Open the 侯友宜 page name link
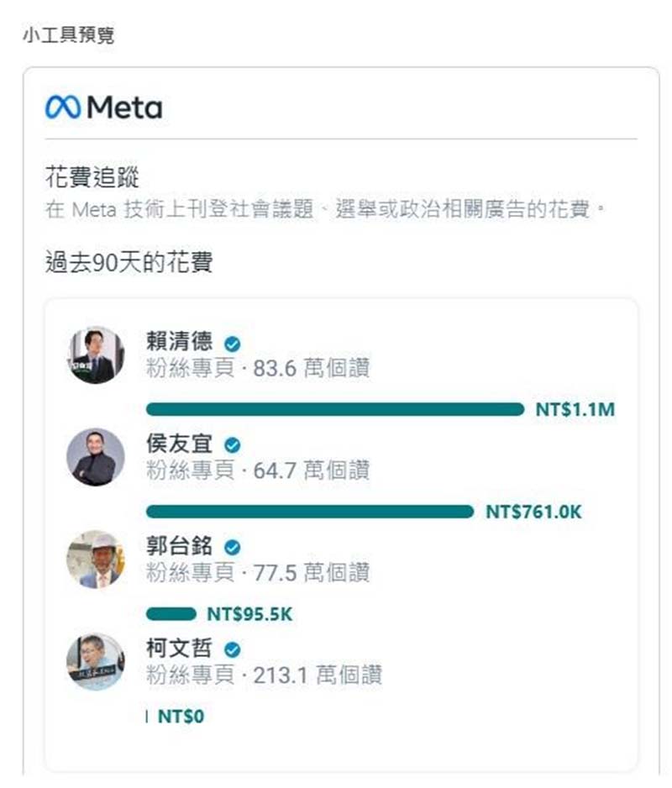Image resolution: width=672 pixels, height=788 pixels. pyautogui.click(x=180, y=445)
